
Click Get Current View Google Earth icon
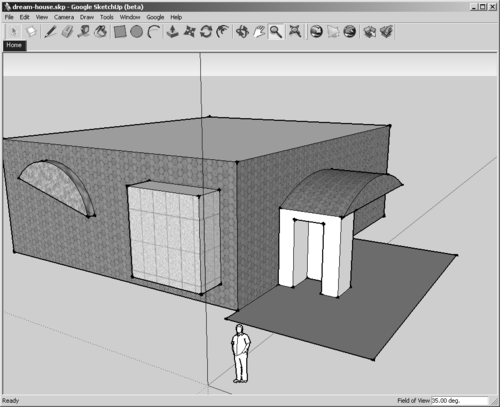click(316, 32)
